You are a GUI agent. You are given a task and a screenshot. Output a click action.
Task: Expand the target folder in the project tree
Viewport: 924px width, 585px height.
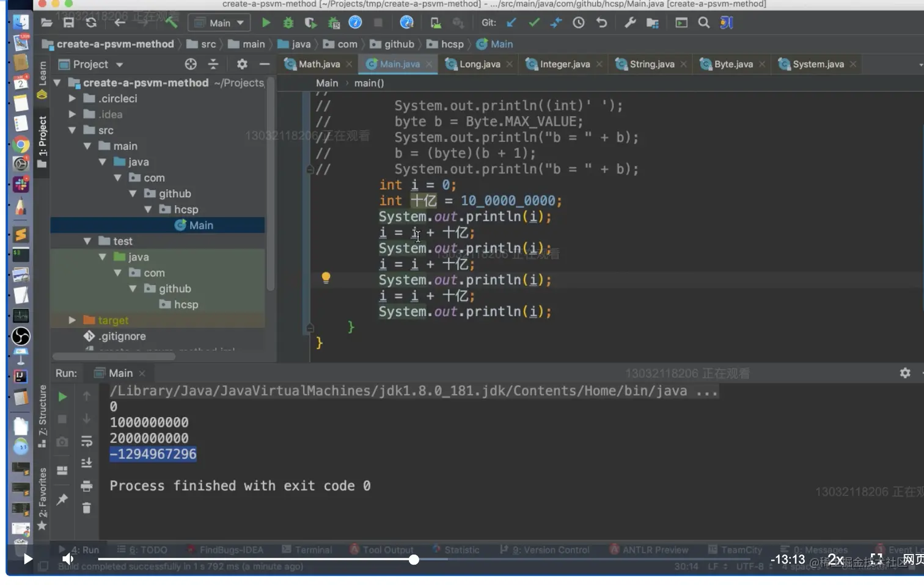coord(72,320)
